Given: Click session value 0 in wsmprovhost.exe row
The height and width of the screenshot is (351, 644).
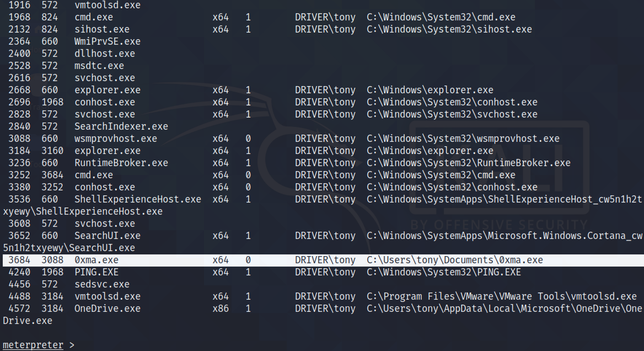Looking at the screenshot, I should 248,139.
